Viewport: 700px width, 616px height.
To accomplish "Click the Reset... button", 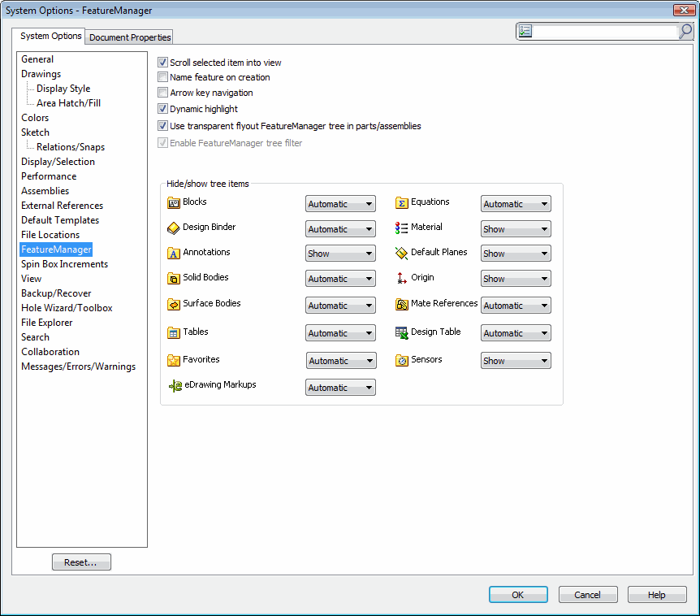I will click(x=81, y=562).
